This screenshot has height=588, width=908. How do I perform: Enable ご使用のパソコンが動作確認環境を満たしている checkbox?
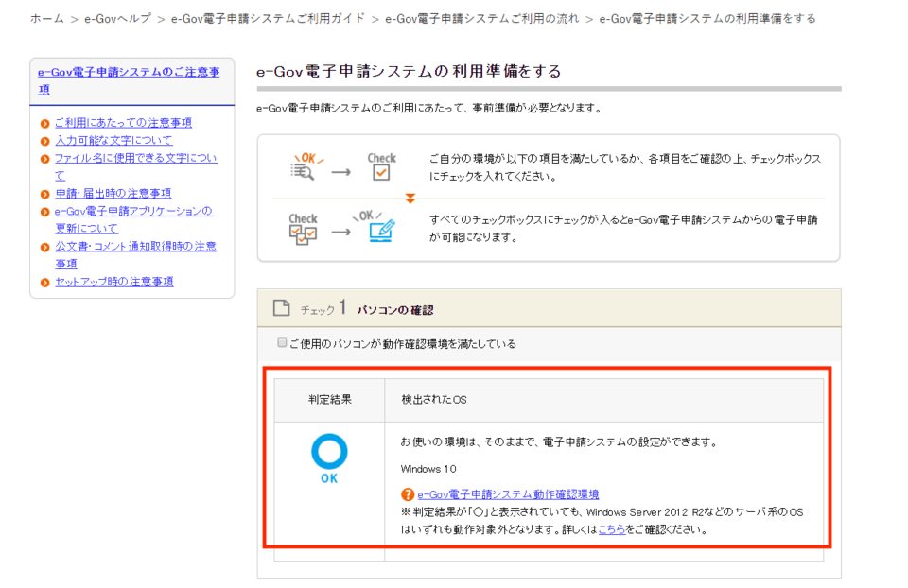click(281, 343)
